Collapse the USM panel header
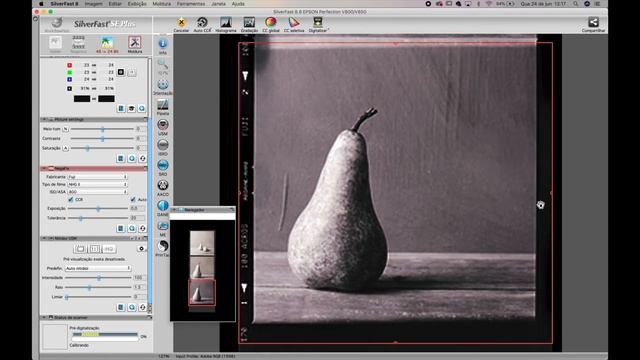This screenshot has height=360, width=640. click(x=44, y=238)
